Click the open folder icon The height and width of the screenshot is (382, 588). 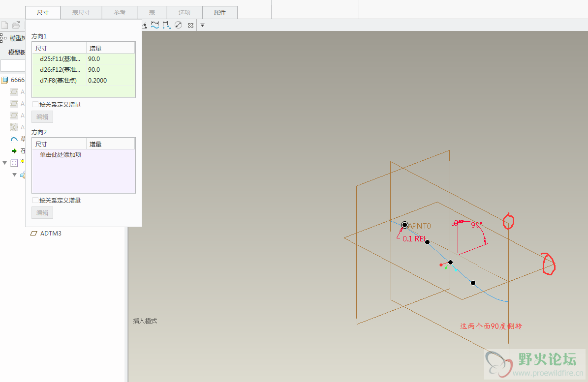pos(16,25)
